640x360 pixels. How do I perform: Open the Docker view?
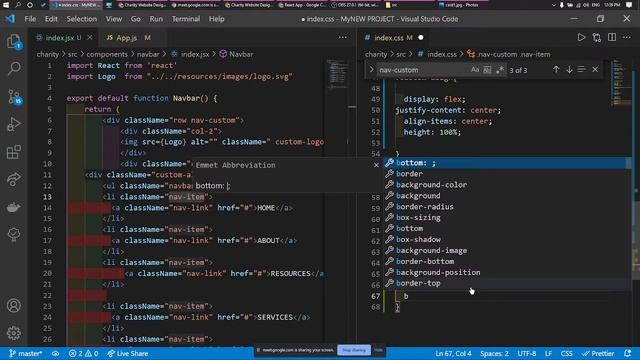coord(14,207)
